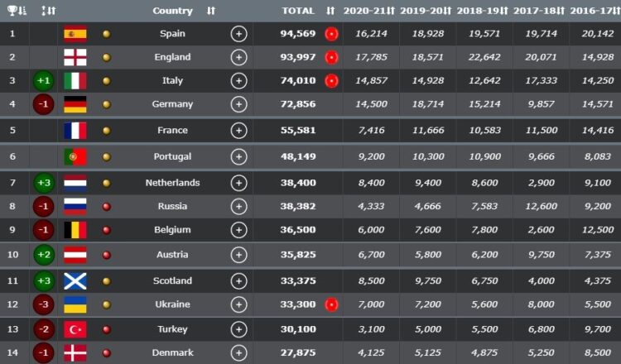Viewport: 621px width, 364px height.
Task: Click the Spain flag icon
Action: click(x=75, y=34)
